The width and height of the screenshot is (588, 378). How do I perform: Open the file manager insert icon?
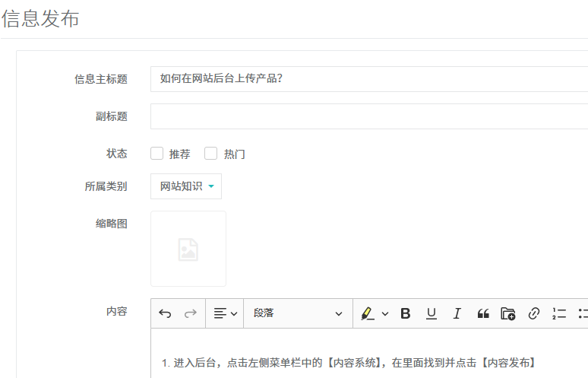pyautogui.click(x=508, y=313)
